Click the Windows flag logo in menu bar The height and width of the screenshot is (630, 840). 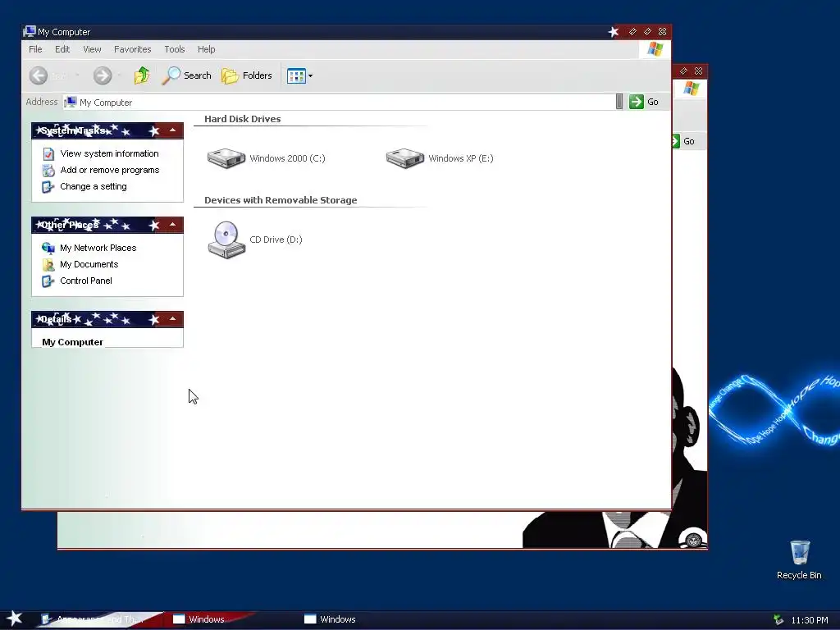pyautogui.click(x=655, y=49)
